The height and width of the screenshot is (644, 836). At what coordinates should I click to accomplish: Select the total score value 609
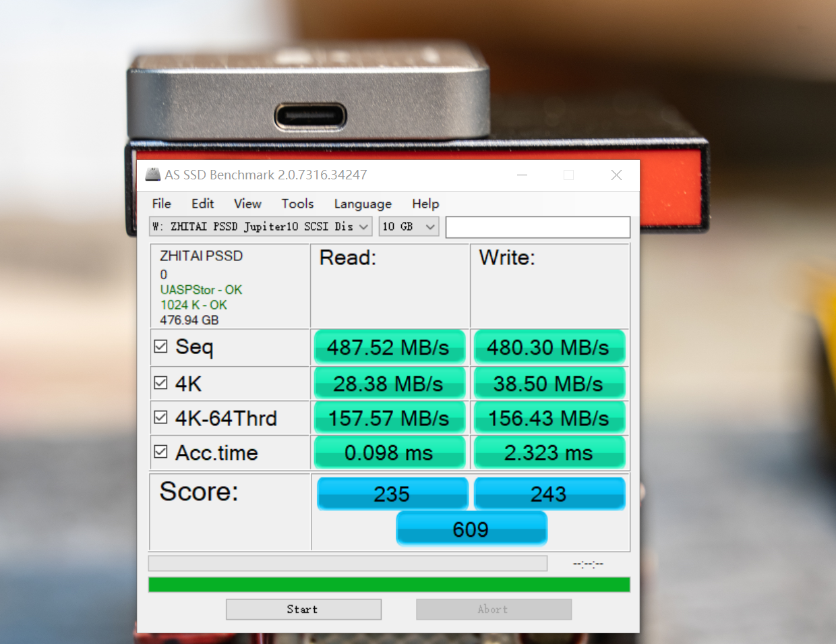tap(471, 528)
